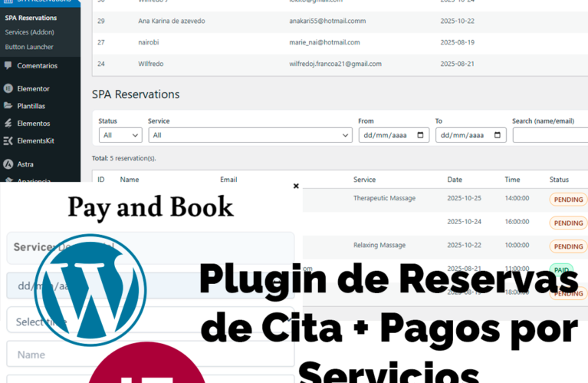588x383 pixels.
Task: Click the time cell 16:00:00
Action: [517, 222]
